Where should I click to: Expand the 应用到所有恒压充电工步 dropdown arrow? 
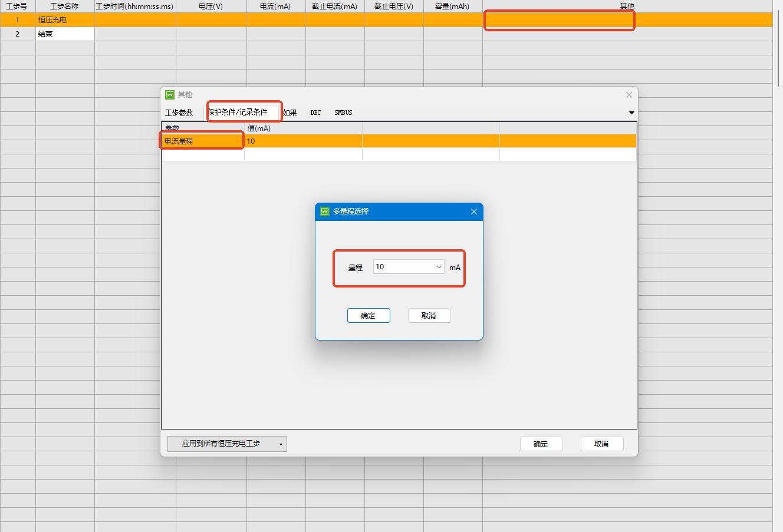click(x=281, y=444)
